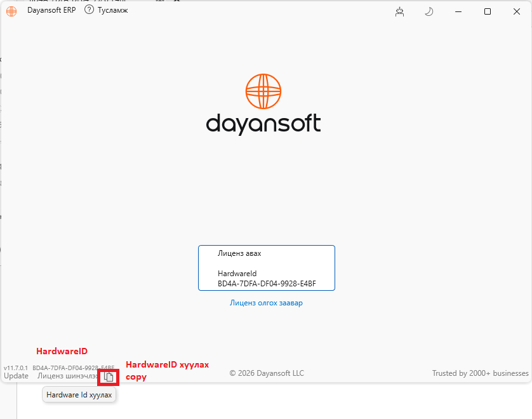Click the © 2026 Dayansoft LLC text
This screenshot has width=532, height=419.
click(x=267, y=373)
